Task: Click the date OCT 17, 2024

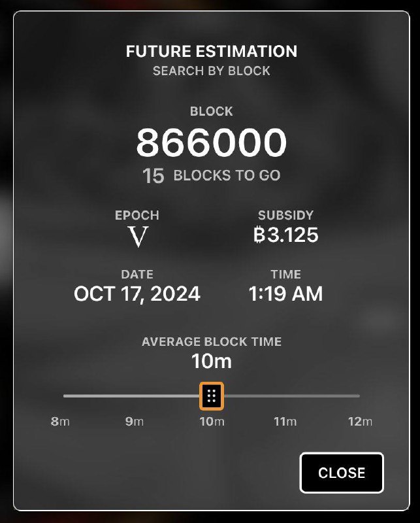Action: coord(137,294)
